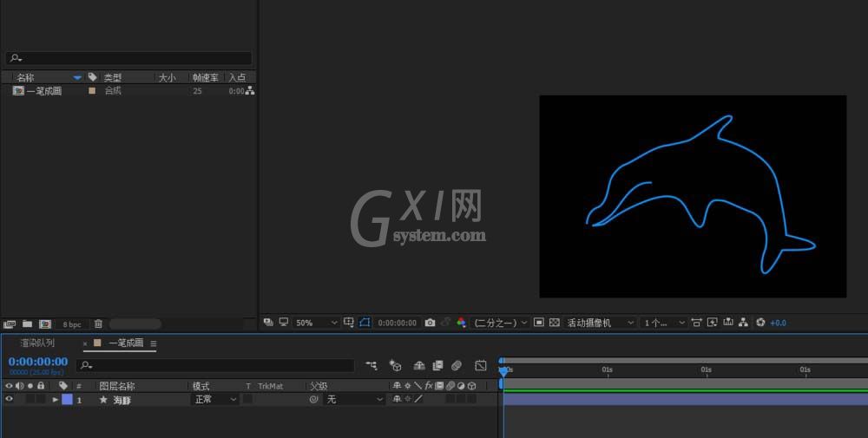
Task: Open the Graph Editor icon in timeline
Action: click(x=481, y=365)
